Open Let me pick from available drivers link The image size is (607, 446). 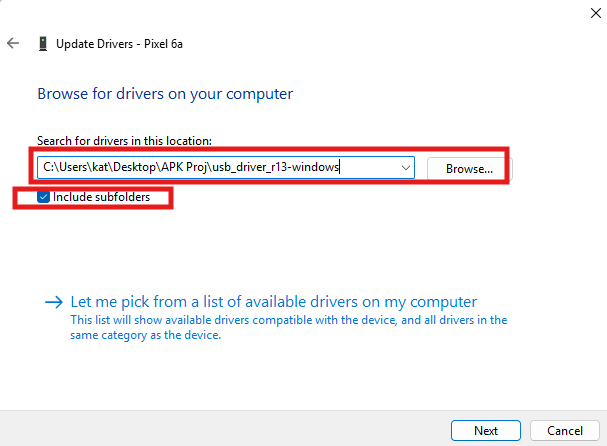click(x=273, y=301)
